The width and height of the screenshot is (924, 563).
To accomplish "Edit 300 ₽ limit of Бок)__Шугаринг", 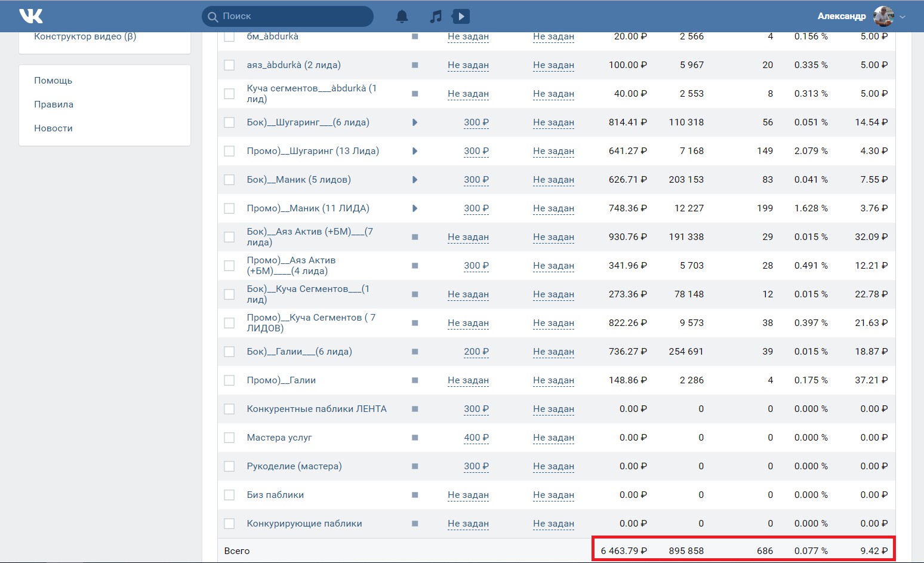I will (x=476, y=122).
